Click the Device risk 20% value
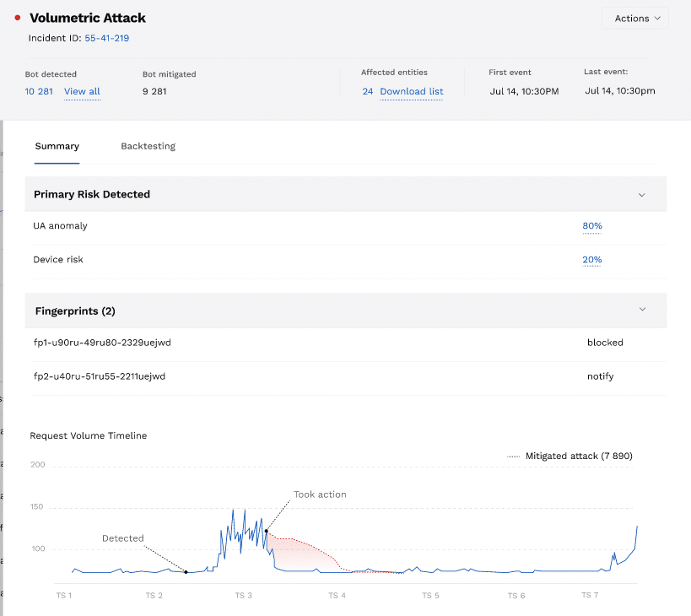The width and height of the screenshot is (691, 616). (591, 260)
